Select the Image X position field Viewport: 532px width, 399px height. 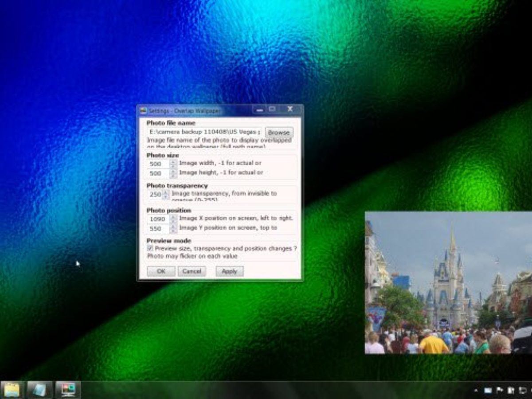click(x=158, y=219)
